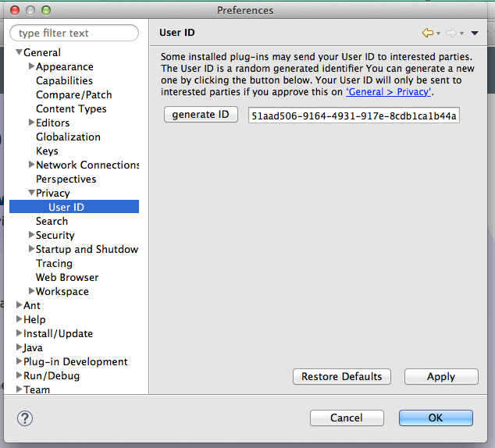Select the Security label in tree
The height and width of the screenshot is (448, 495).
pos(55,235)
